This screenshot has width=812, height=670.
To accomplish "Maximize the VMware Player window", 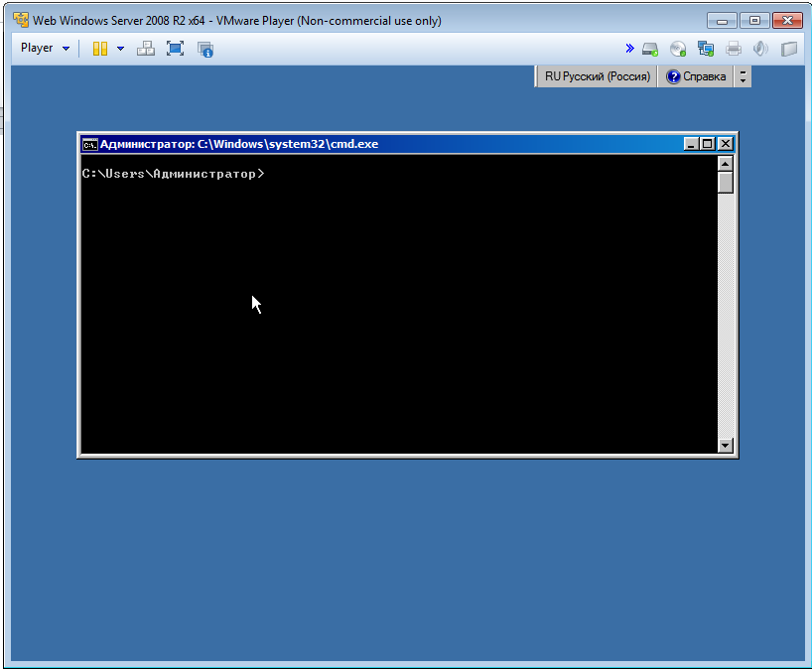I will [x=754, y=21].
